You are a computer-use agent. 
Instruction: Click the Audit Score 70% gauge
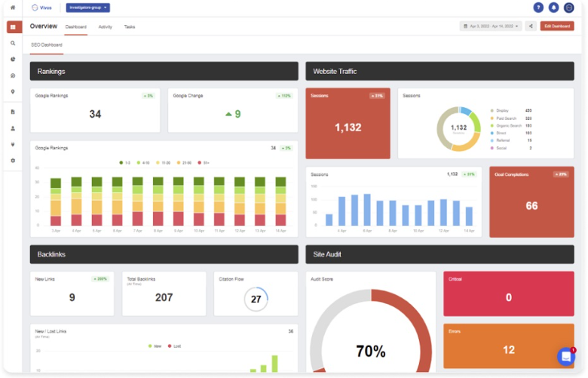coord(371,332)
